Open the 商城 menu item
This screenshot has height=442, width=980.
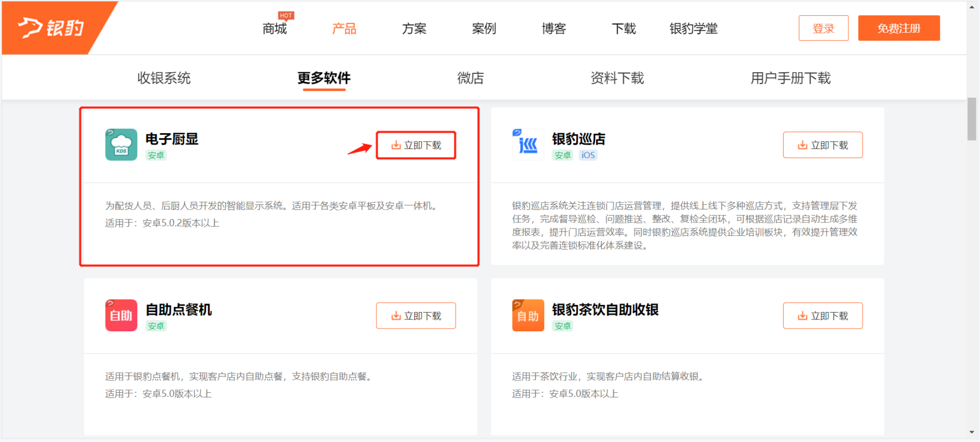(x=275, y=29)
